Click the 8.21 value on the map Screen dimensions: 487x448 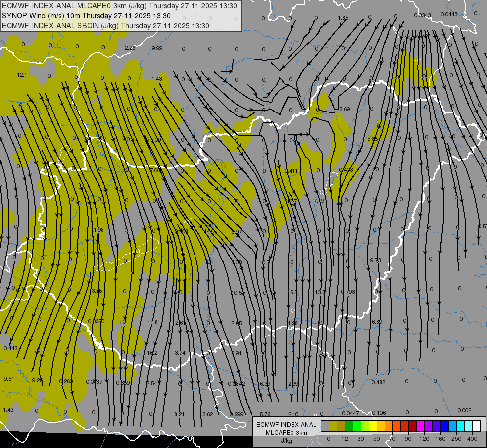[x=179, y=414]
